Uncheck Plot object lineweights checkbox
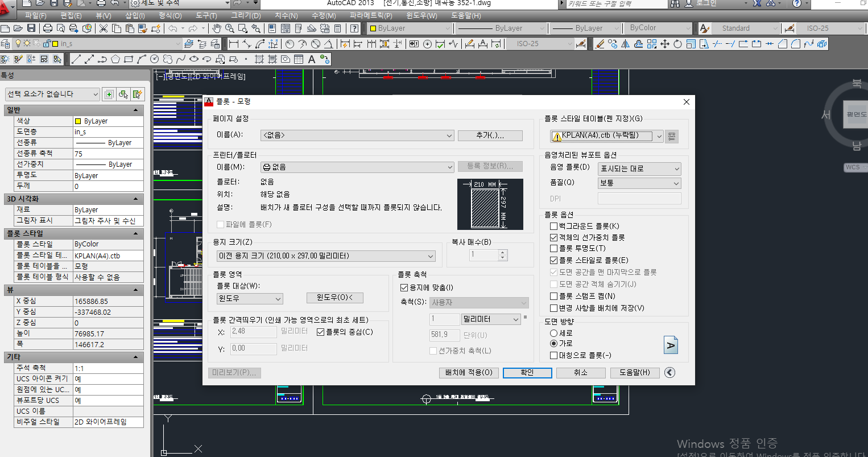Screen dimensions: 868x457 [554, 237]
